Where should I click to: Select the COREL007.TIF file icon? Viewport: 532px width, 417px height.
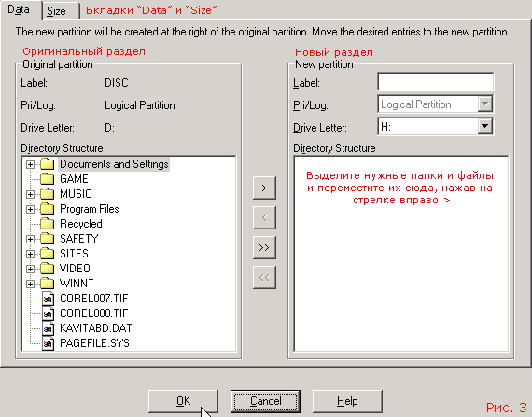pyautogui.click(x=48, y=299)
